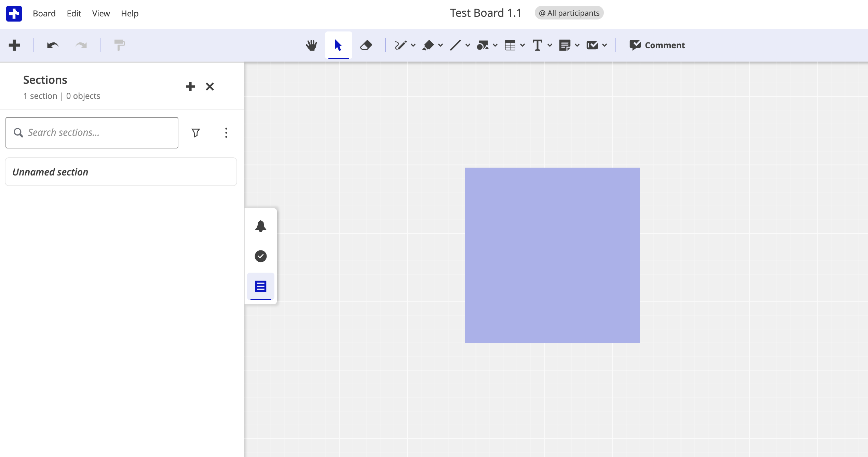Open the View menu
Screen dimensions: 868x457
tap(101, 13)
